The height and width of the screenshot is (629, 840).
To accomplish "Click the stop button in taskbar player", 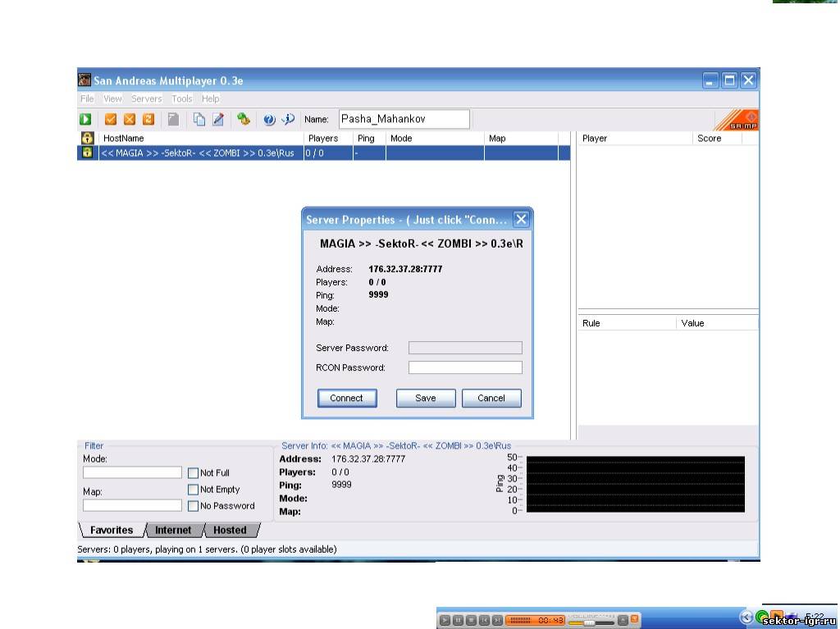I will tap(471, 620).
